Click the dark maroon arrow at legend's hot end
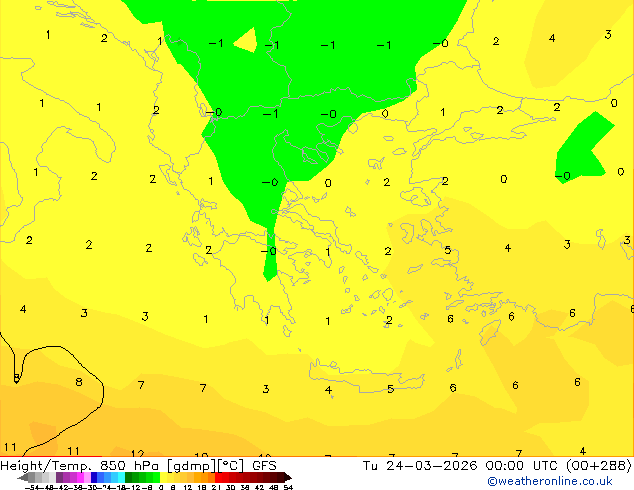634x490 pixels. coord(288,478)
